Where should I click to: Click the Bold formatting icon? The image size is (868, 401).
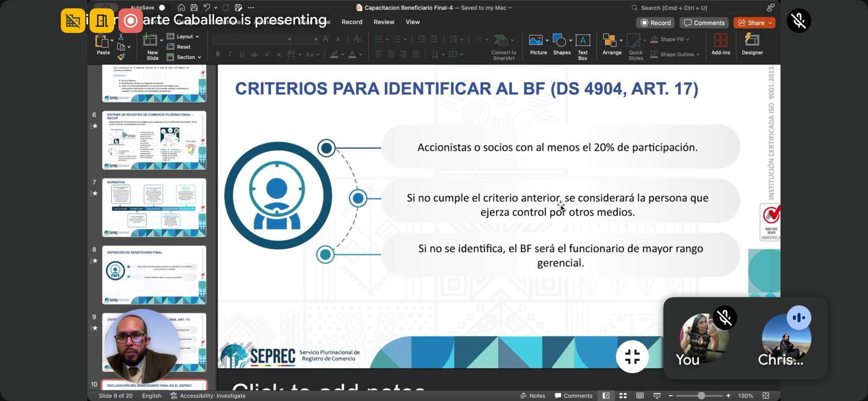pos(218,54)
